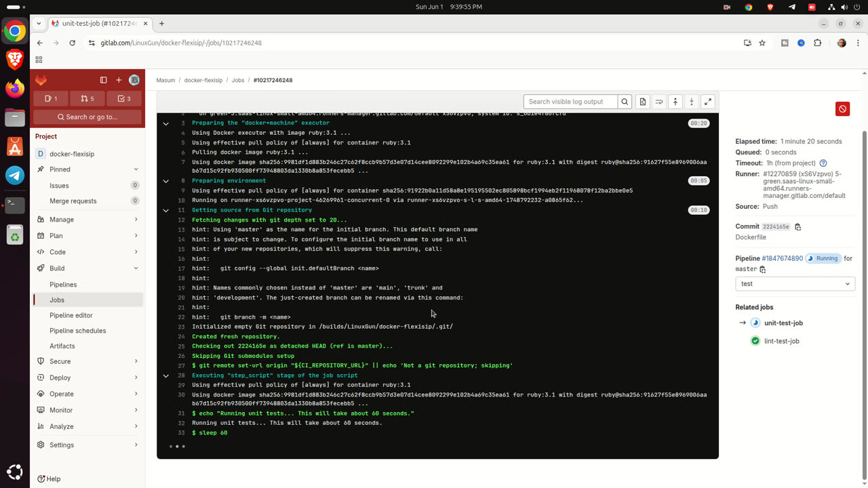
Task: Collapse the Preparing environment log section
Action: (165, 181)
